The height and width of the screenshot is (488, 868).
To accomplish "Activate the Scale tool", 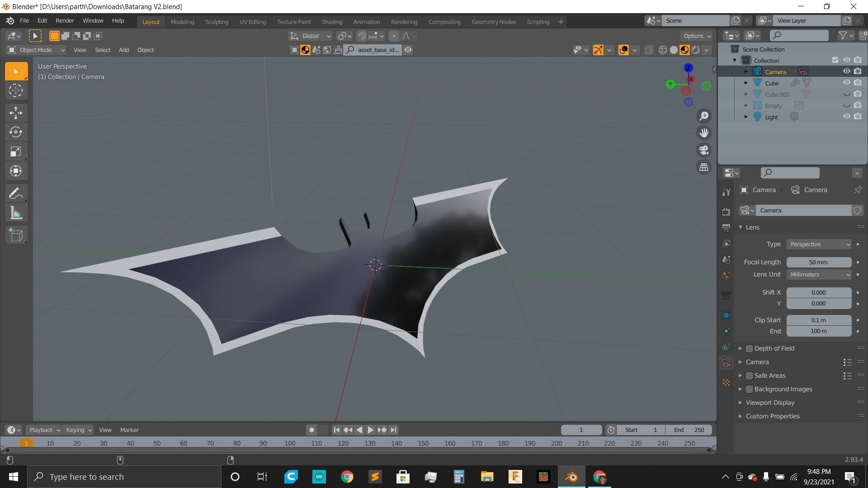I will (16, 151).
